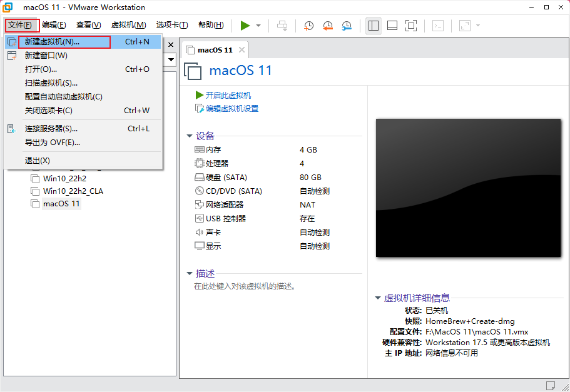The height and width of the screenshot is (392, 570).
Task: Click the VMware Workstation title bar app icon
Action: click(8, 8)
